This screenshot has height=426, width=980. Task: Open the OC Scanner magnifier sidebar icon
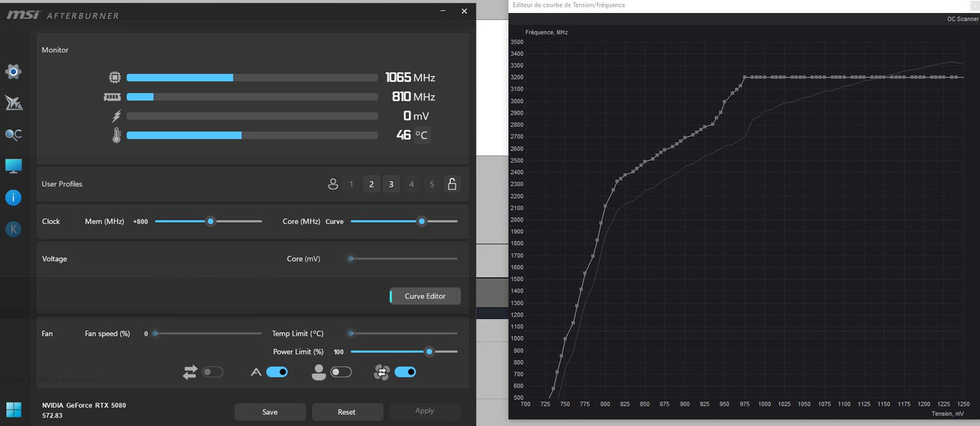click(x=13, y=135)
